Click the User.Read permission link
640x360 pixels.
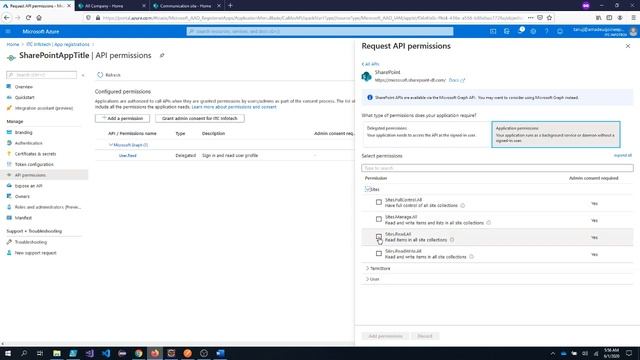(127, 156)
